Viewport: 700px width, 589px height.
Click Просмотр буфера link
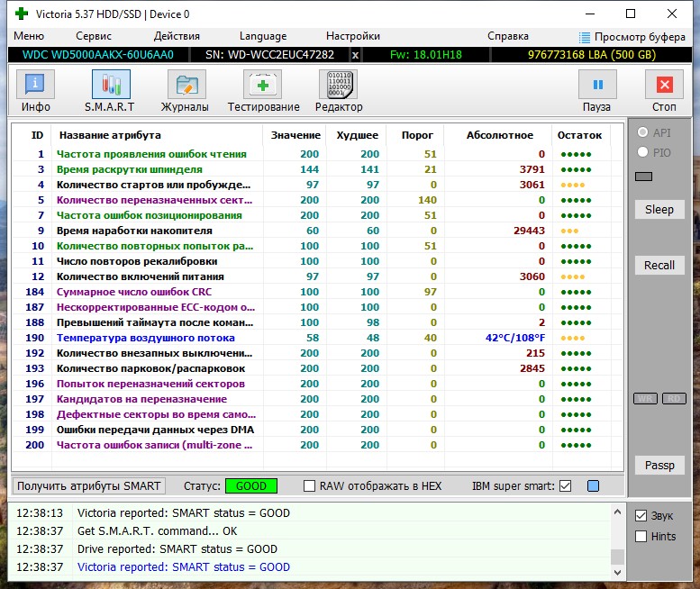click(640, 37)
